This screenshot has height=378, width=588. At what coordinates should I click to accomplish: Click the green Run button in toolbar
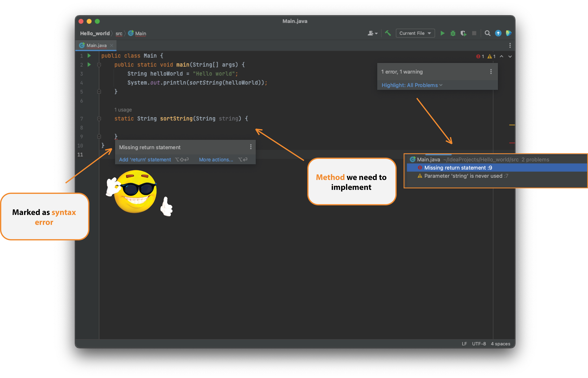(x=443, y=33)
